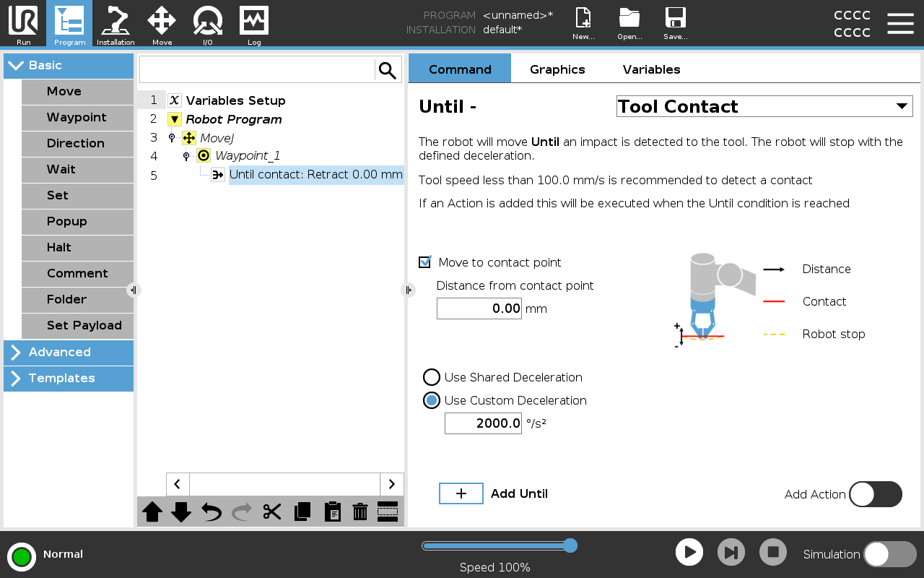Click the Save program icon
The image size is (924, 578).
(675, 23)
